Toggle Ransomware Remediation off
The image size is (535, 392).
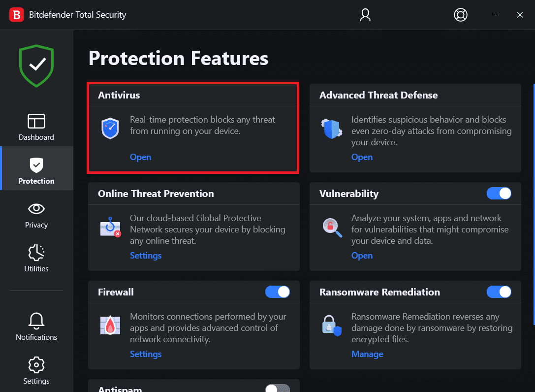(x=499, y=292)
